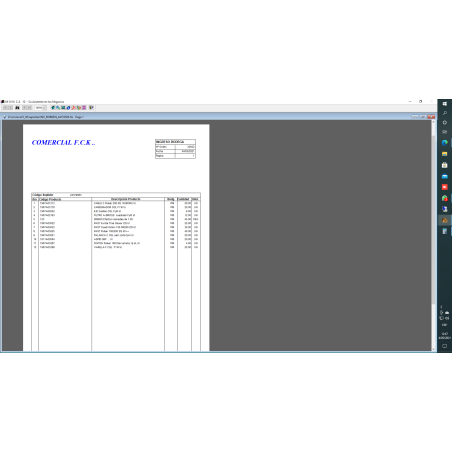Image resolution: width=452 pixels, height=452 pixels.
Task: Launch Microsoft Edge from taskbar
Action: click(445, 143)
